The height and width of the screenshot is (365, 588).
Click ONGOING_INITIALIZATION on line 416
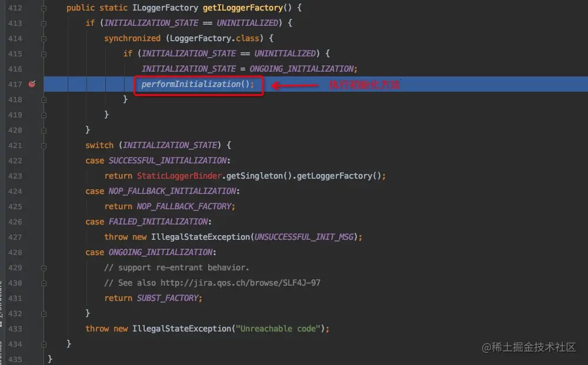pos(302,69)
